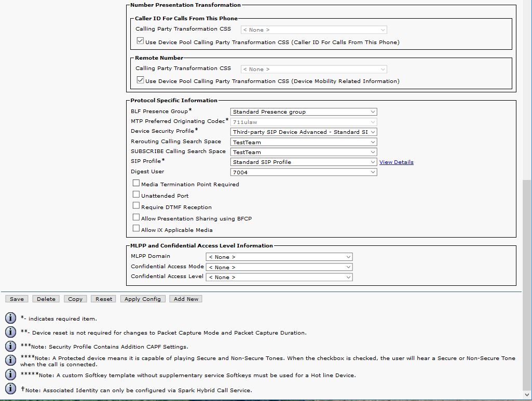Tick Allow iX Applicable Media checkbox
The width and height of the screenshot is (532, 401).
coord(136,229)
